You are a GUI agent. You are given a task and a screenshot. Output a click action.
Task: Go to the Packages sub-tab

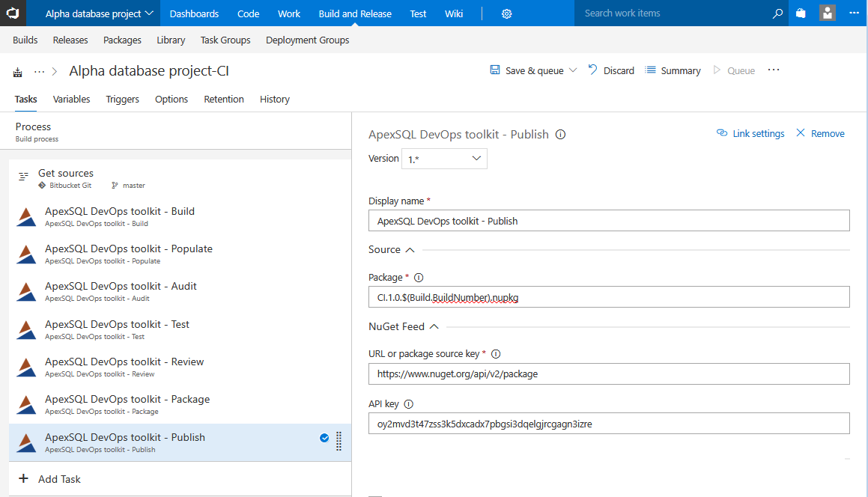(x=122, y=40)
